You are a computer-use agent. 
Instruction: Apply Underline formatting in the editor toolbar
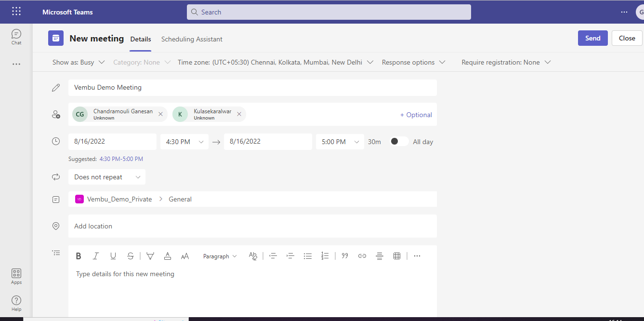click(113, 256)
